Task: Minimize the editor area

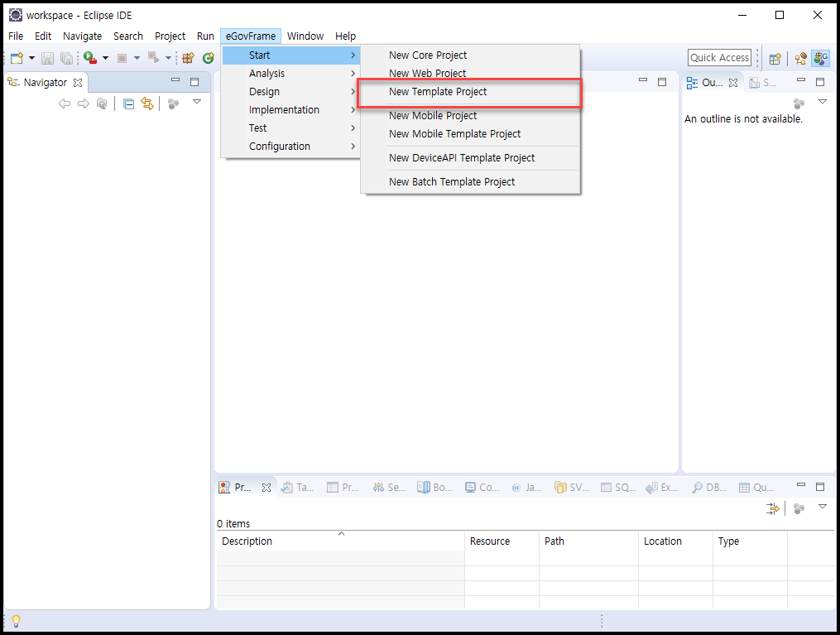Action: pos(643,80)
